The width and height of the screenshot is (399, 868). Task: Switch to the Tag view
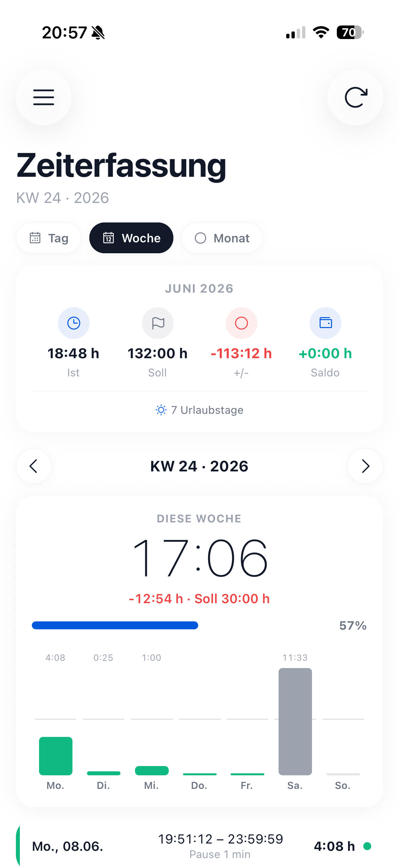tap(49, 238)
